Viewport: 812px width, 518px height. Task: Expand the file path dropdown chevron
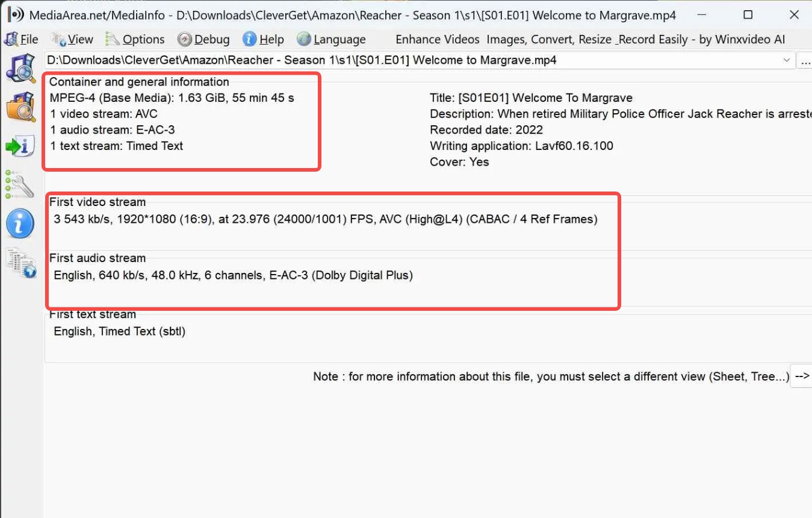[787, 60]
